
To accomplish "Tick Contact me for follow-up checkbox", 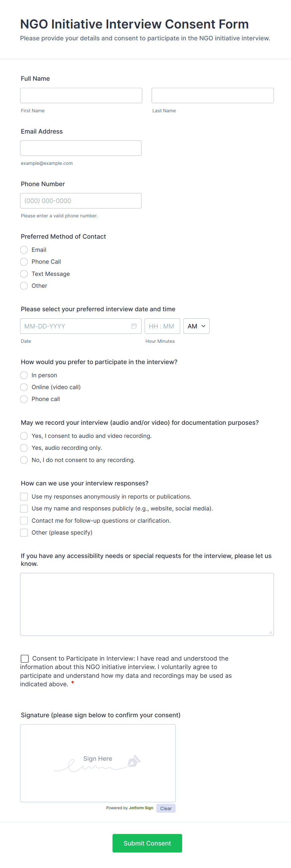I will [24, 520].
